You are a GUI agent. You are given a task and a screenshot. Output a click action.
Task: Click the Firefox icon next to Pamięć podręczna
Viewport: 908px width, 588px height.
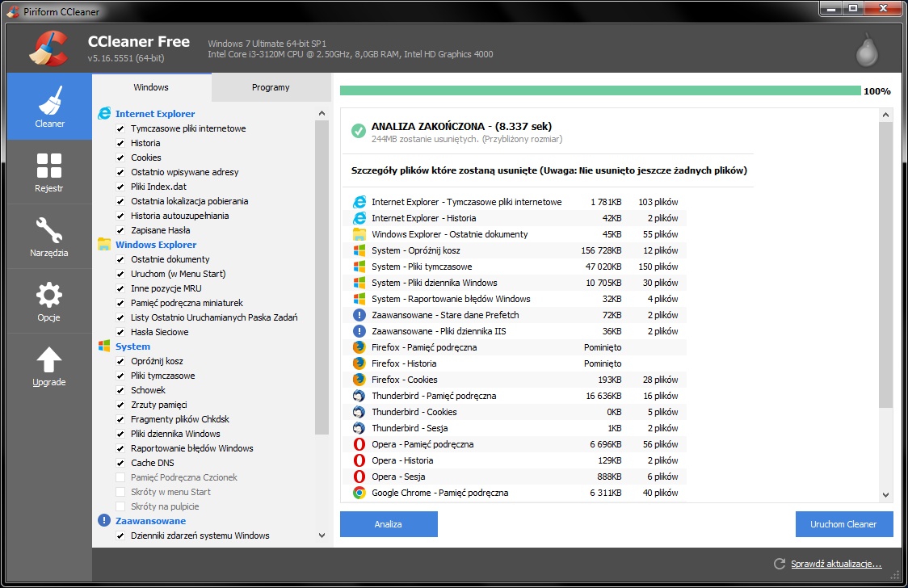[359, 347]
